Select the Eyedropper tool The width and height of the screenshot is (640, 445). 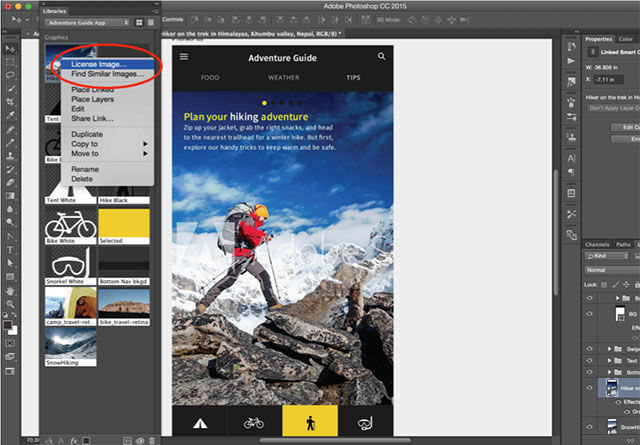pyautogui.click(x=10, y=116)
